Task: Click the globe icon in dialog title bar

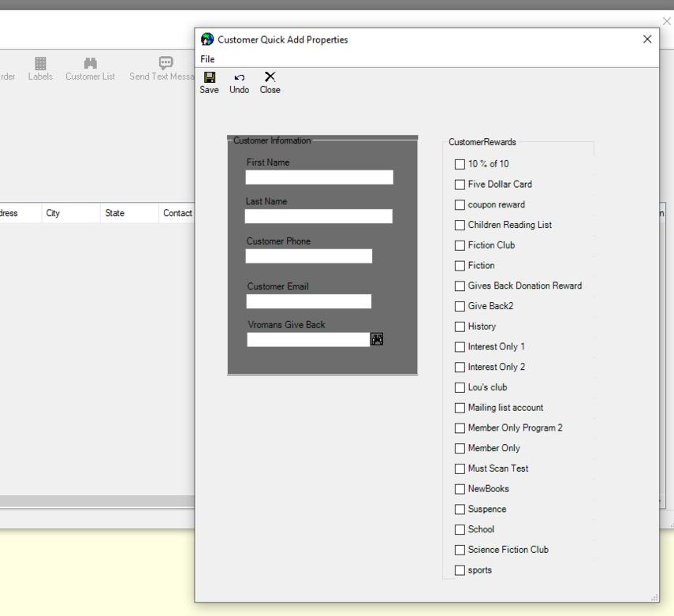Action: [x=207, y=39]
